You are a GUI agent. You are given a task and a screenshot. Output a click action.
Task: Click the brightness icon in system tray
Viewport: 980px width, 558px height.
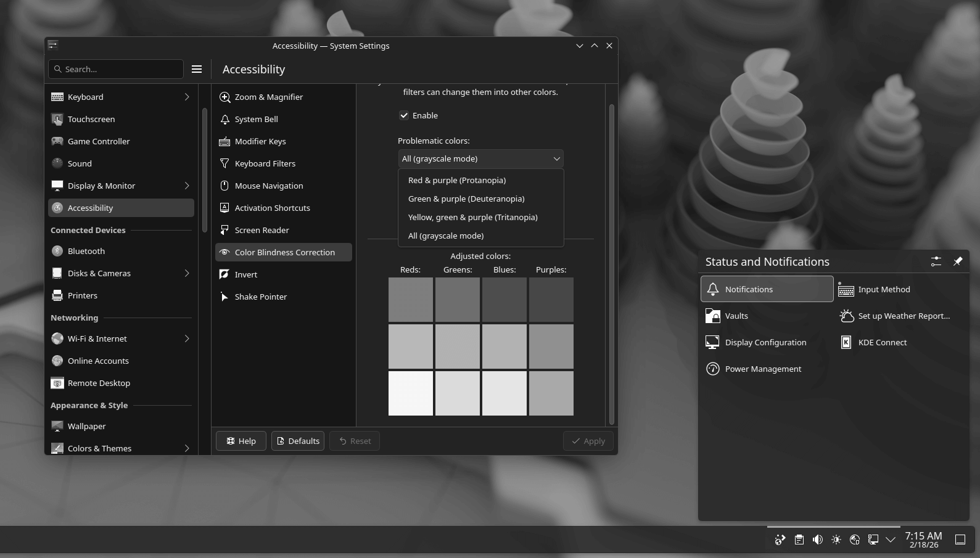coord(836,540)
